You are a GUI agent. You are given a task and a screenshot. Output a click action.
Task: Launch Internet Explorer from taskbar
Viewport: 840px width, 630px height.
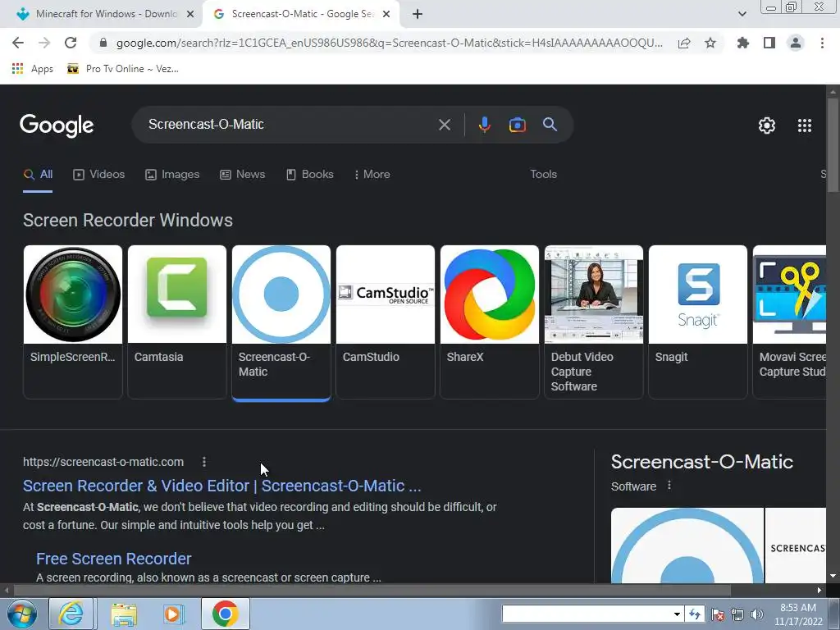[71, 614]
